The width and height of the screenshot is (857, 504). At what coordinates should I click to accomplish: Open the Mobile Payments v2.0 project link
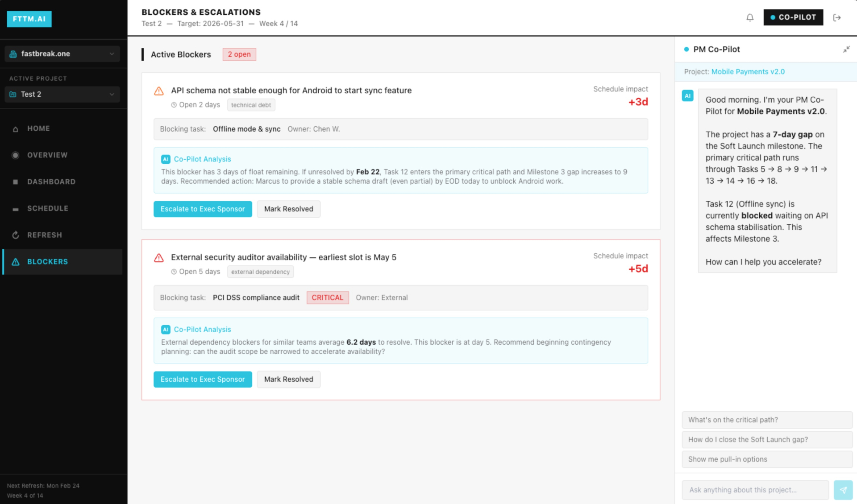pos(748,72)
